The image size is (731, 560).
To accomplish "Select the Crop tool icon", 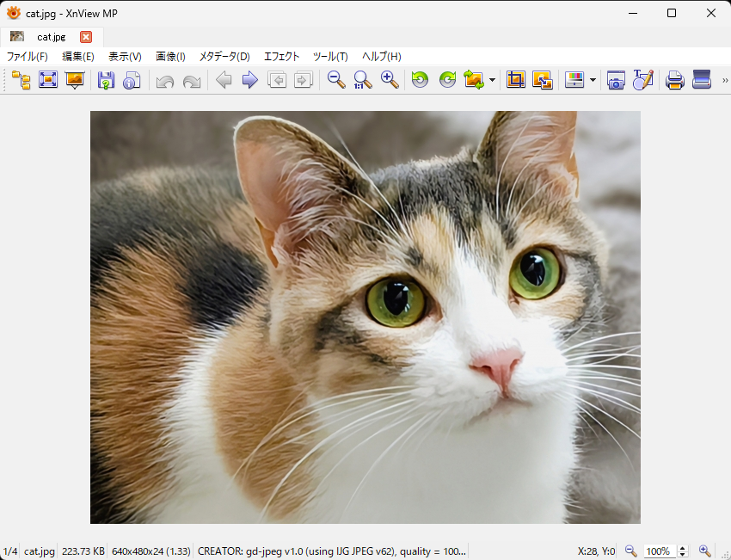I will click(x=515, y=80).
